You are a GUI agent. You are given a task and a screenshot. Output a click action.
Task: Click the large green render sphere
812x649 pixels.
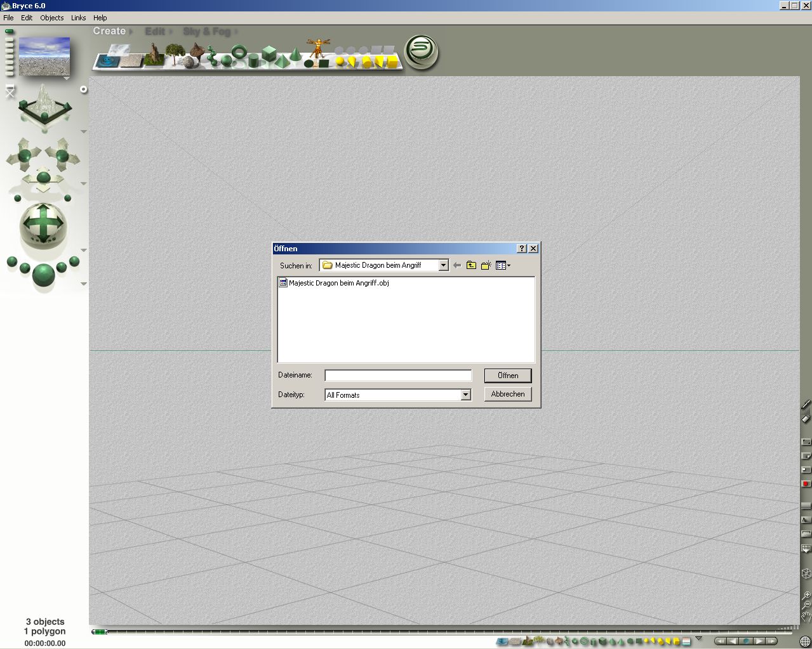(43, 275)
